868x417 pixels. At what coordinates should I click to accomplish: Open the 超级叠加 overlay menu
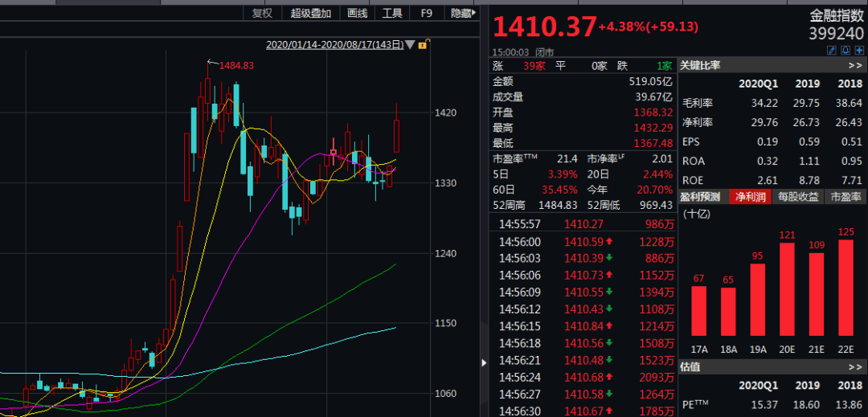[310, 14]
